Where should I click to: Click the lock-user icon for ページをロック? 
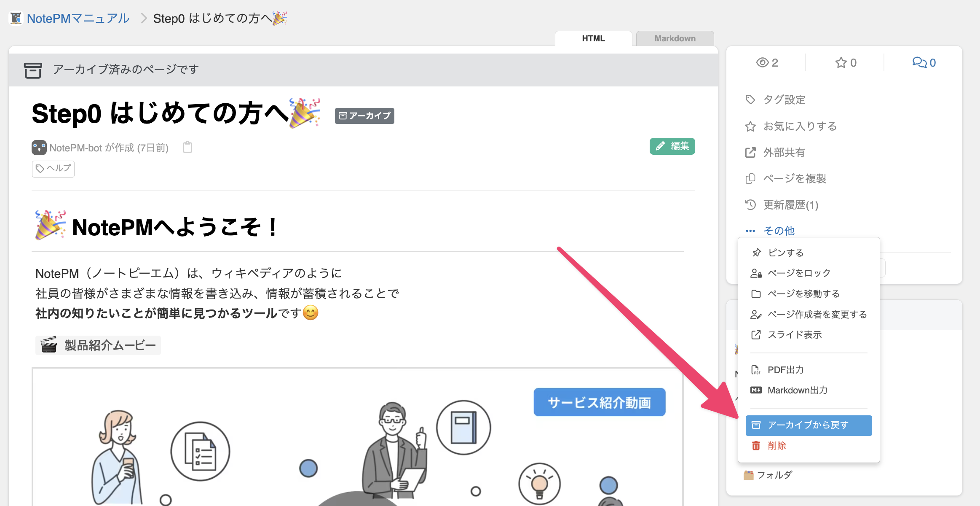click(756, 273)
